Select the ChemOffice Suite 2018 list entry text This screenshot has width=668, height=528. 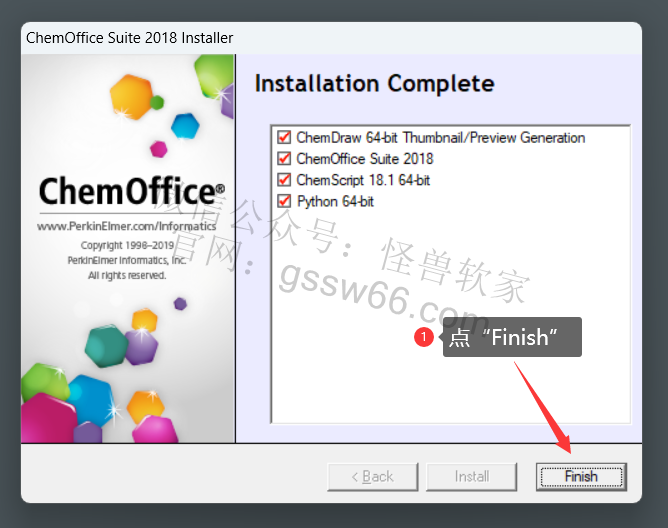coord(365,159)
